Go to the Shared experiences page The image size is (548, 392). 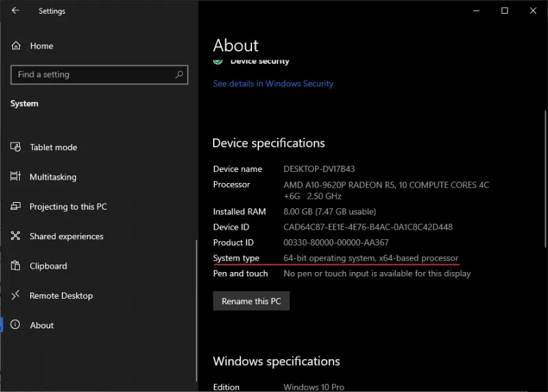pyautogui.click(x=66, y=236)
